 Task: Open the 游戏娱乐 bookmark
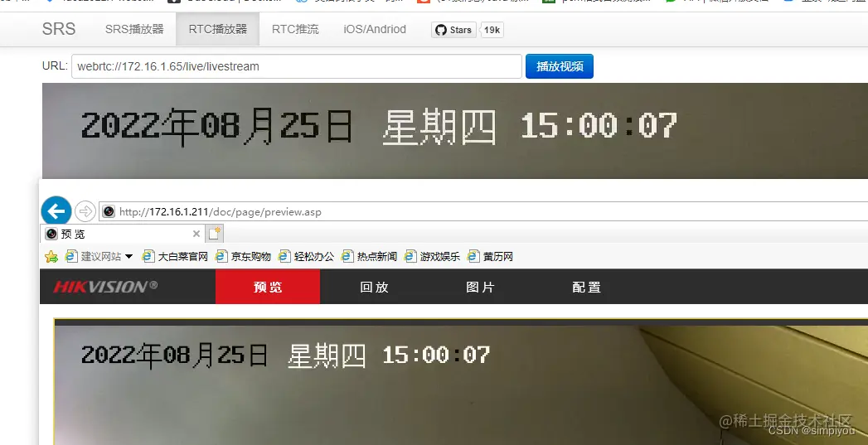(432, 256)
